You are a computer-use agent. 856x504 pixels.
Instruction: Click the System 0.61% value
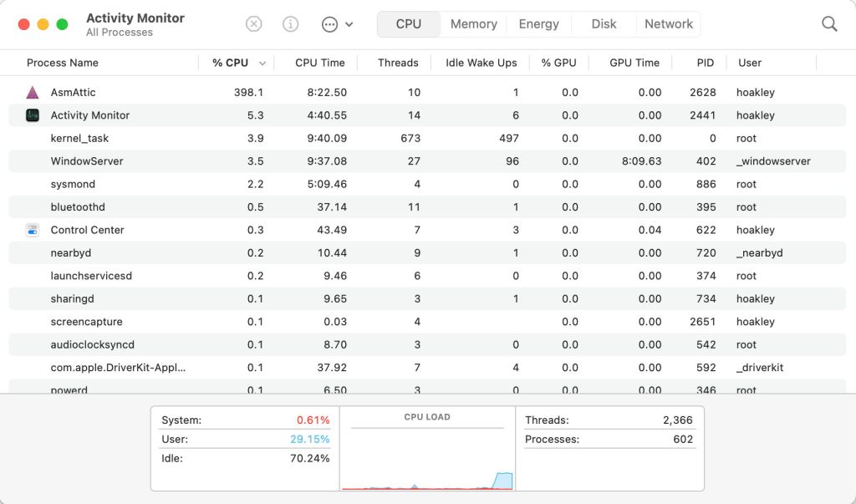(313, 420)
